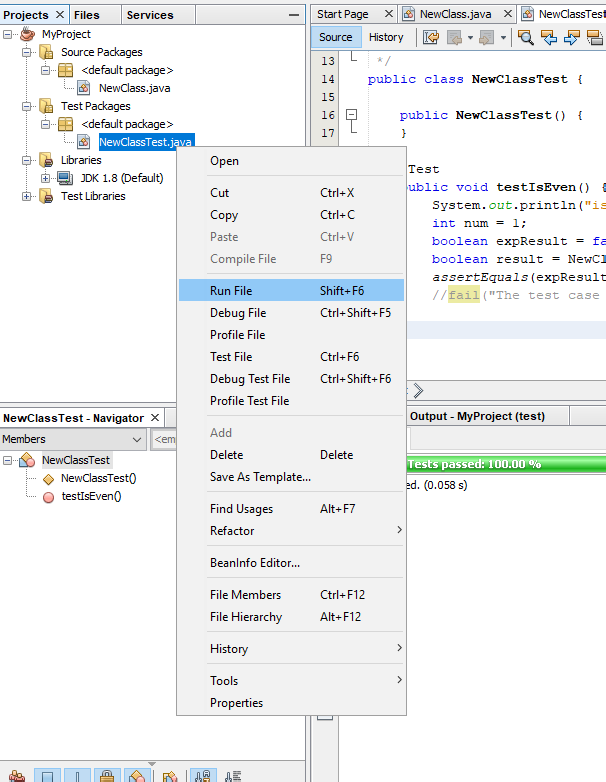Expand the JDK 1.8 (Default) node
The height and width of the screenshot is (782, 606).
pyautogui.click(x=45, y=178)
